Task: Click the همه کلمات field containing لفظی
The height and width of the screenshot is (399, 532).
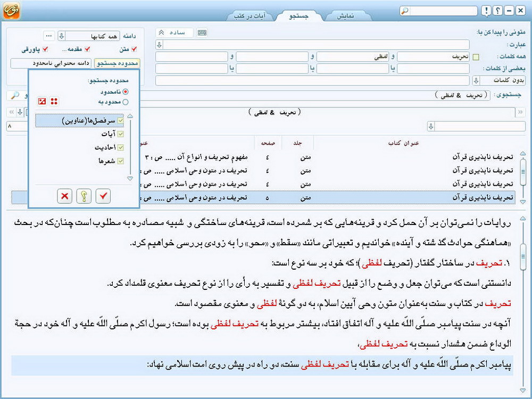Action: point(353,57)
